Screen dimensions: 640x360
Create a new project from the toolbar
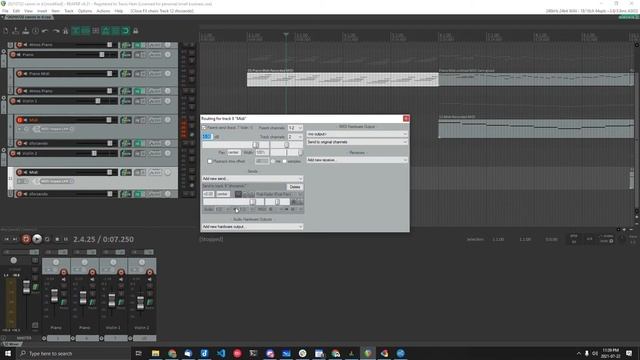6,31
